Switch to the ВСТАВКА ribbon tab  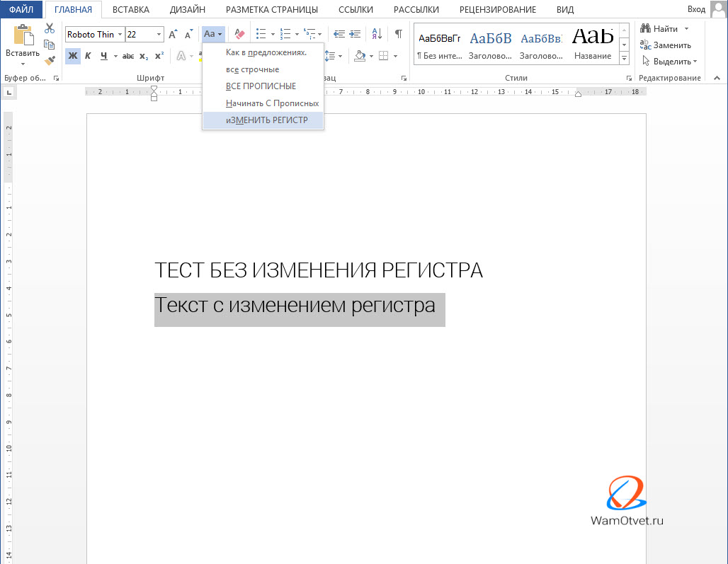[x=130, y=9]
